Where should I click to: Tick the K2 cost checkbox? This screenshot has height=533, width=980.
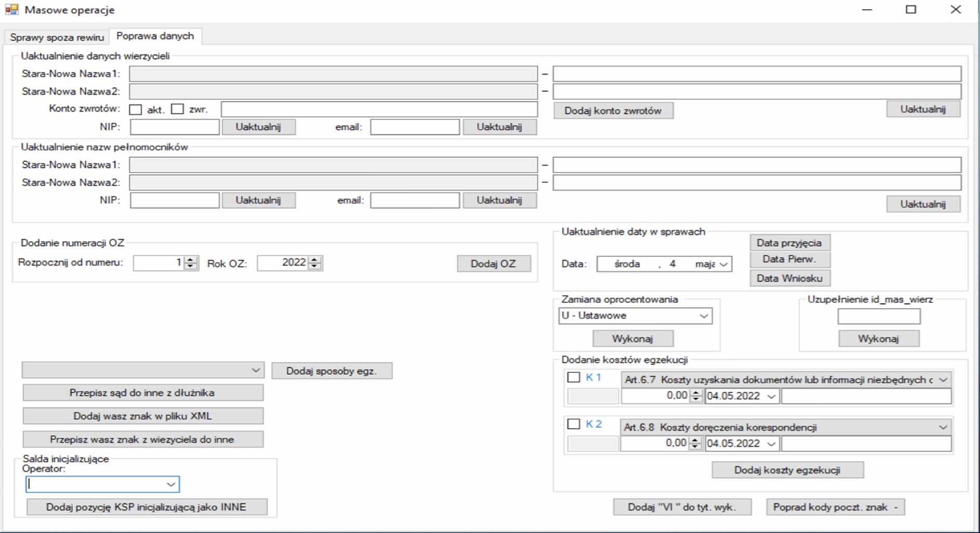pos(574,424)
